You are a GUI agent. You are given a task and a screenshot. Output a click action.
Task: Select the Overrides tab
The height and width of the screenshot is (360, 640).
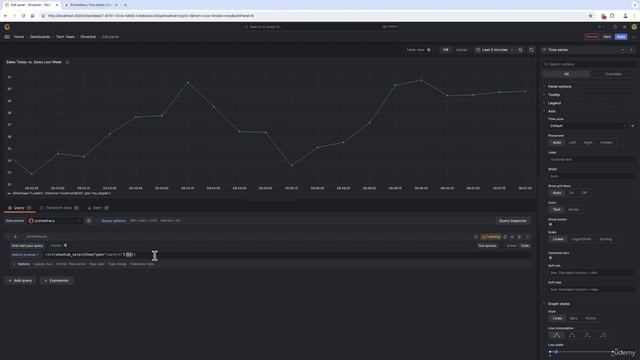point(613,74)
